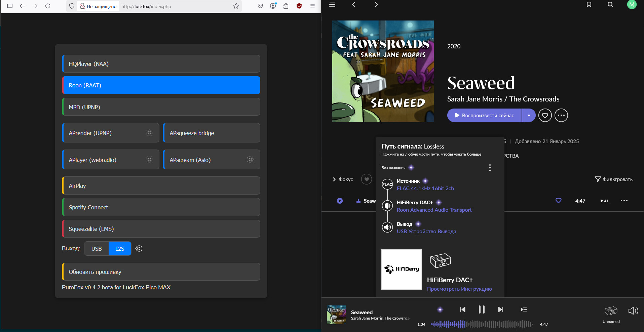The image size is (644, 332).
Task: Select APsqueeze bridge mode
Action: 212,133
